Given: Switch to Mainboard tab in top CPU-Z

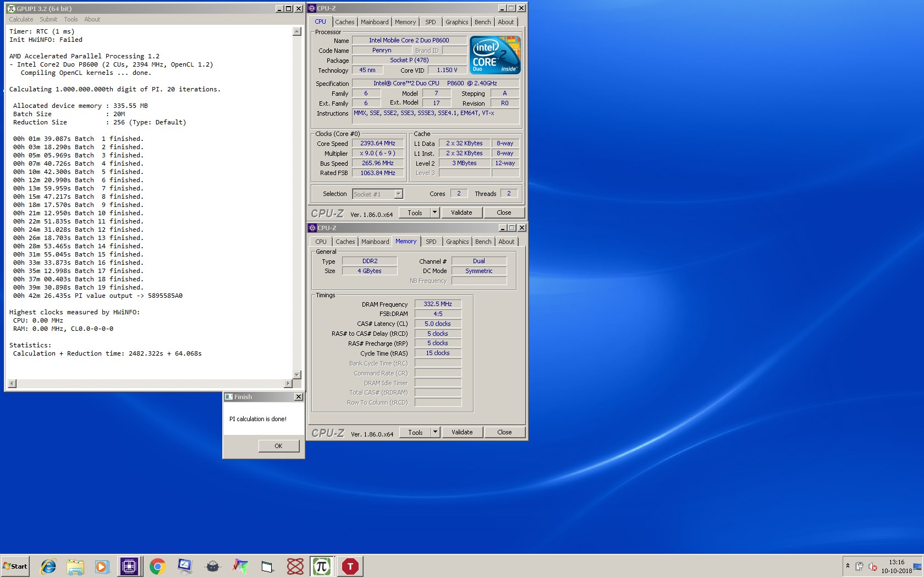Looking at the screenshot, I should click(375, 22).
